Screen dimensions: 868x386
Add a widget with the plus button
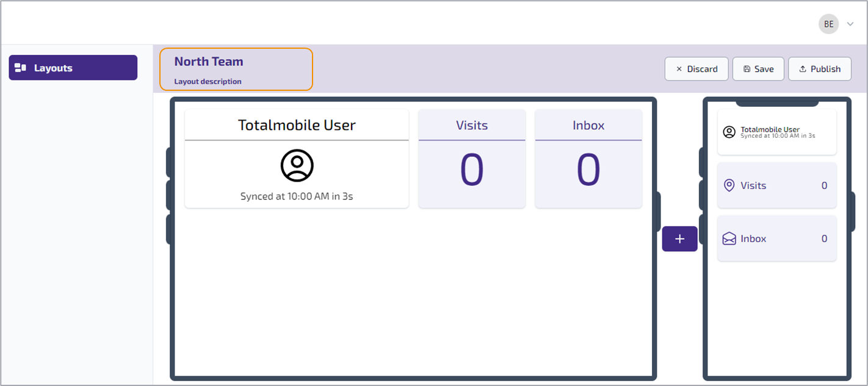click(680, 239)
